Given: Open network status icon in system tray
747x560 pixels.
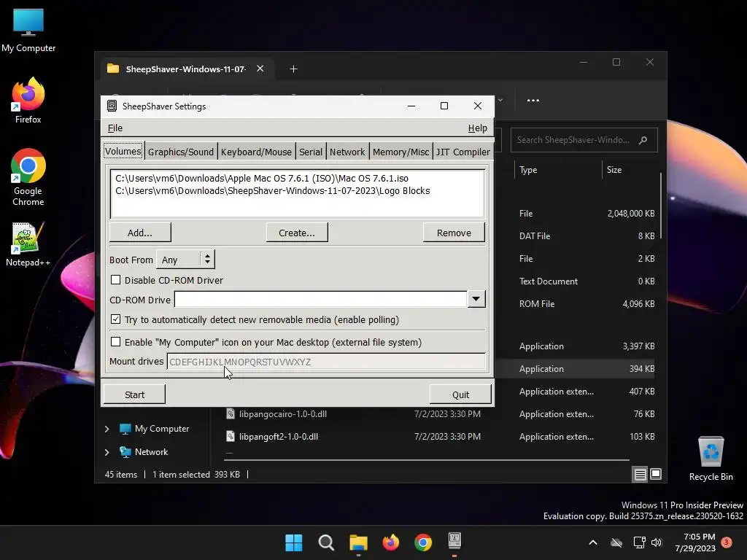Looking at the screenshot, I should 639,542.
